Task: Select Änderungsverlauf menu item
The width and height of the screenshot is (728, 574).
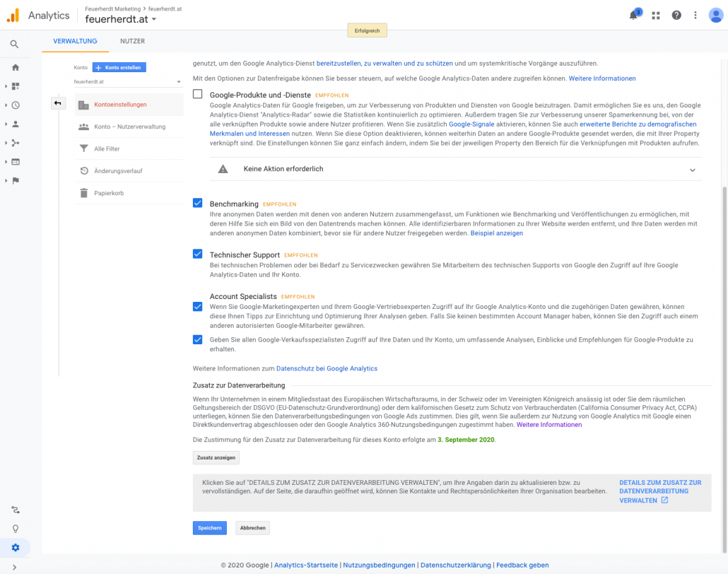Action: point(129,171)
